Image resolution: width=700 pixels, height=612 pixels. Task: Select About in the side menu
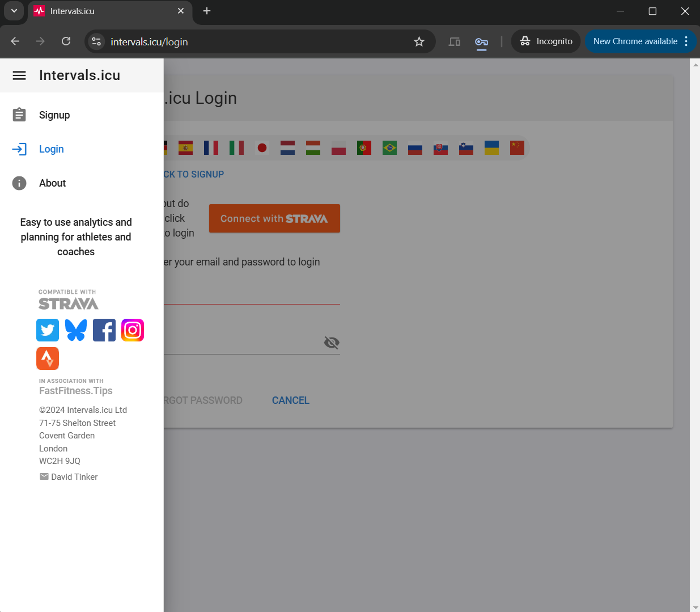pos(52,183)
